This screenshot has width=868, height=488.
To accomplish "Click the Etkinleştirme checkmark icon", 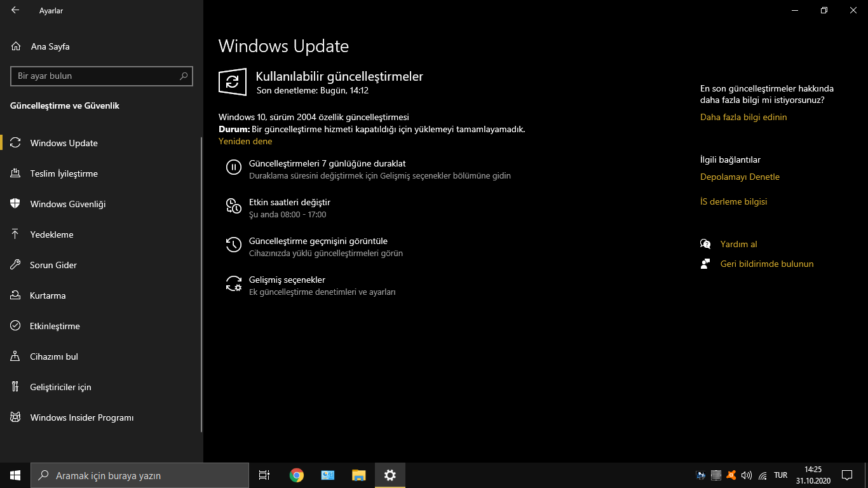I will (x=16, y=326).
